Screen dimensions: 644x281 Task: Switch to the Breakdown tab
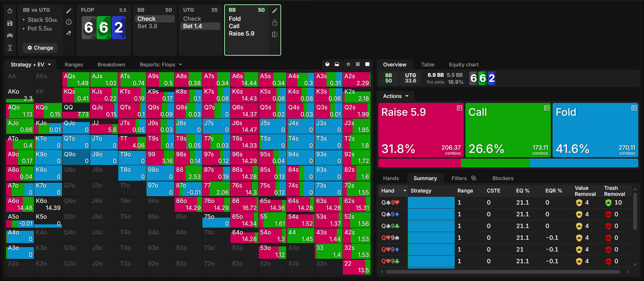[111, 65]
